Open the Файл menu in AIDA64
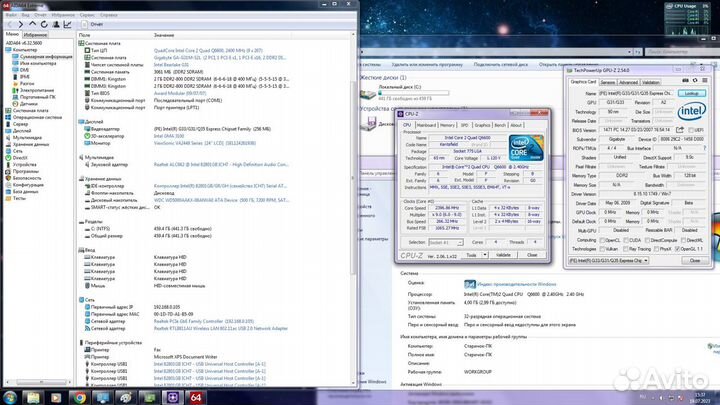This screenshot has width=720, height=405. point(11,15)
